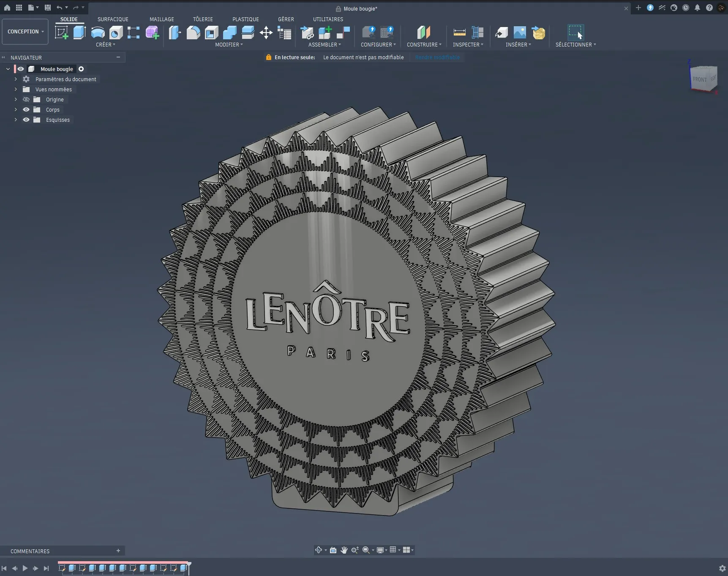Open the ASSEMBLER dropdown menu

[x=324, y=44]
